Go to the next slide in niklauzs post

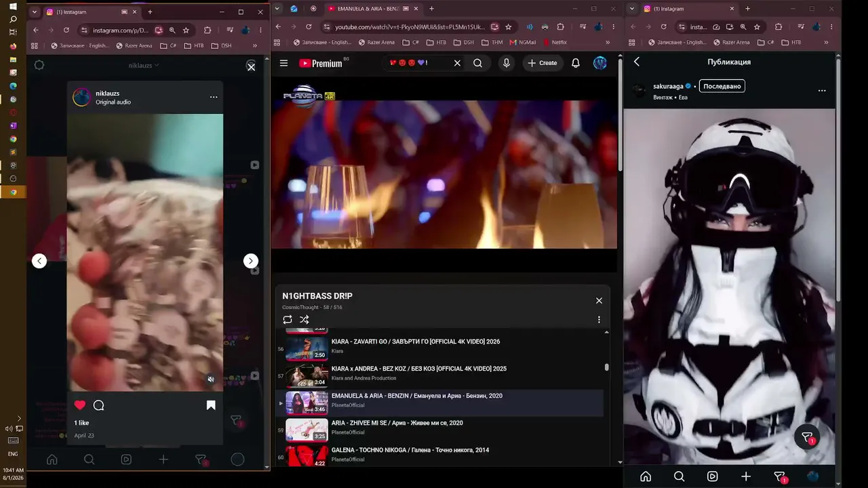pos(251,261)
